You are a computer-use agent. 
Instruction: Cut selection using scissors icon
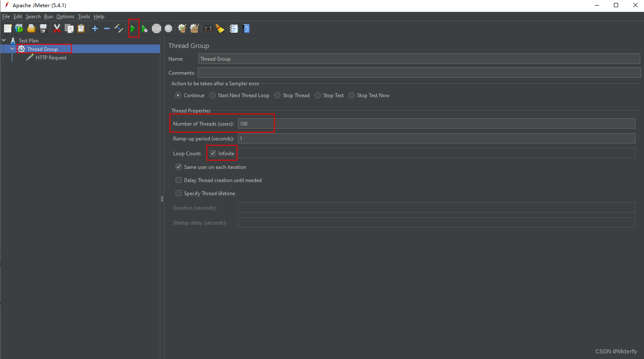click(x=57, y=28)
